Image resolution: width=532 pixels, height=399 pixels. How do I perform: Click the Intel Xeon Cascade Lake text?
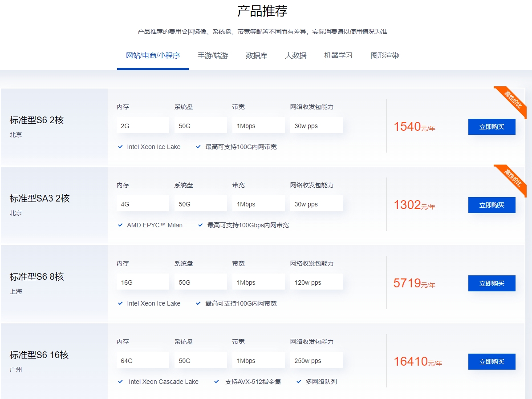coord(163,382)
